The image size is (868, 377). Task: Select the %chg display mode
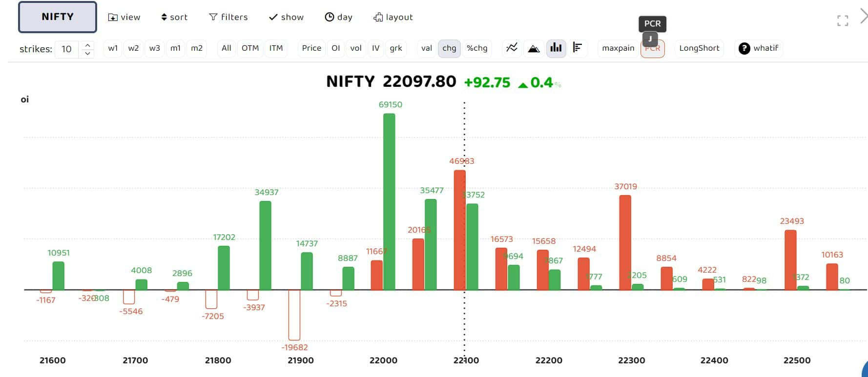click(477, 48)
